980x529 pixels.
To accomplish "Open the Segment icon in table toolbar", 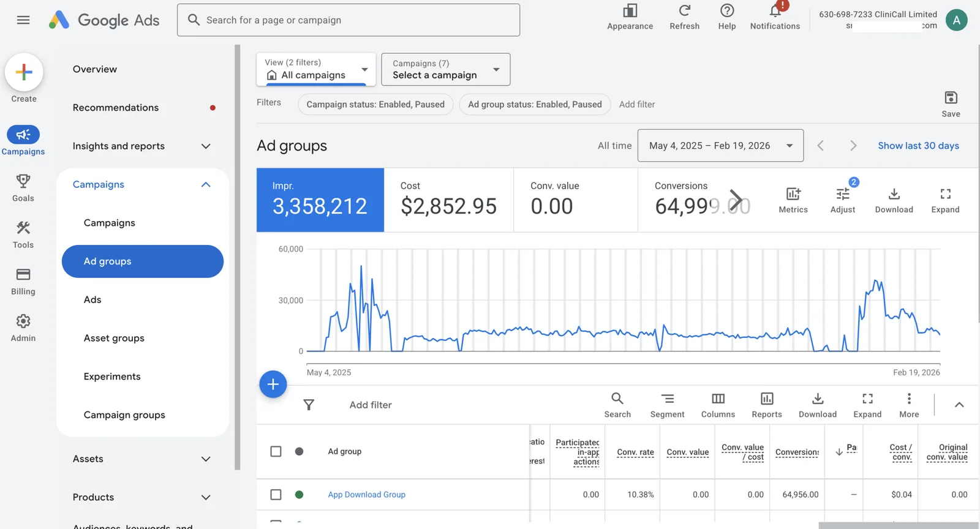I will 667,399.
